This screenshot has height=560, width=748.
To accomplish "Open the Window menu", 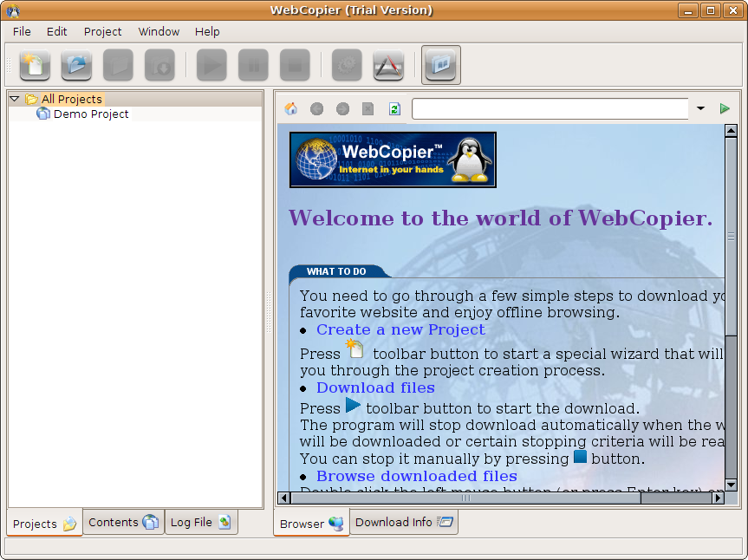I will pyautogui.click(x=159, y=31).
